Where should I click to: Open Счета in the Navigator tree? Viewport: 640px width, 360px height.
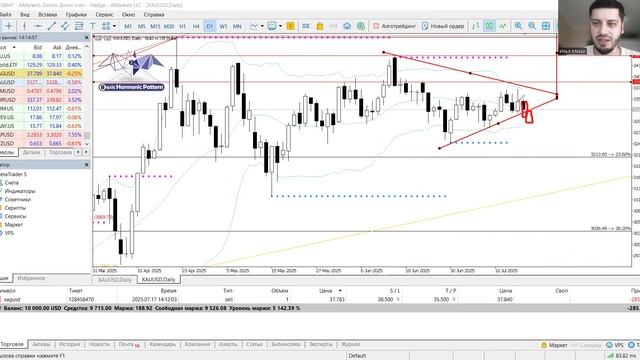11,182
